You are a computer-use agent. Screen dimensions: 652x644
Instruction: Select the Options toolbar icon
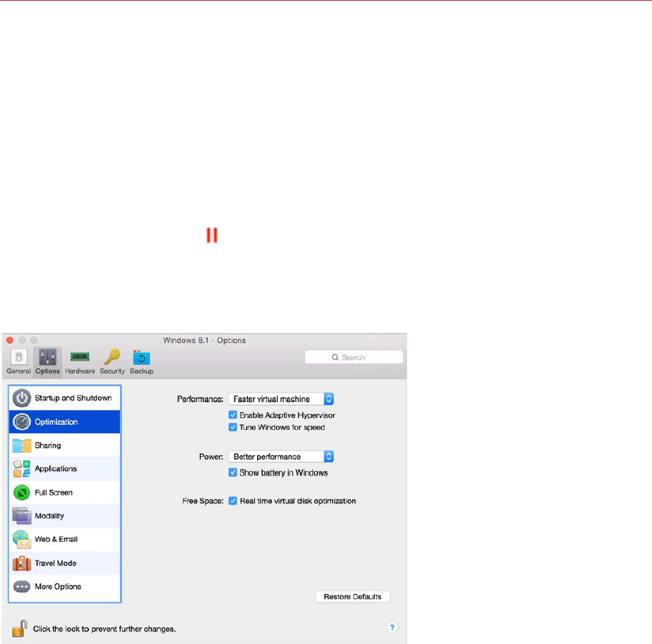pyautogui.click(x=47, y=357)
